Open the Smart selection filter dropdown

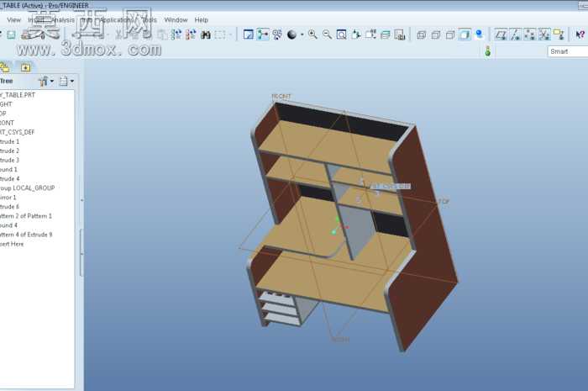point(568,51)
